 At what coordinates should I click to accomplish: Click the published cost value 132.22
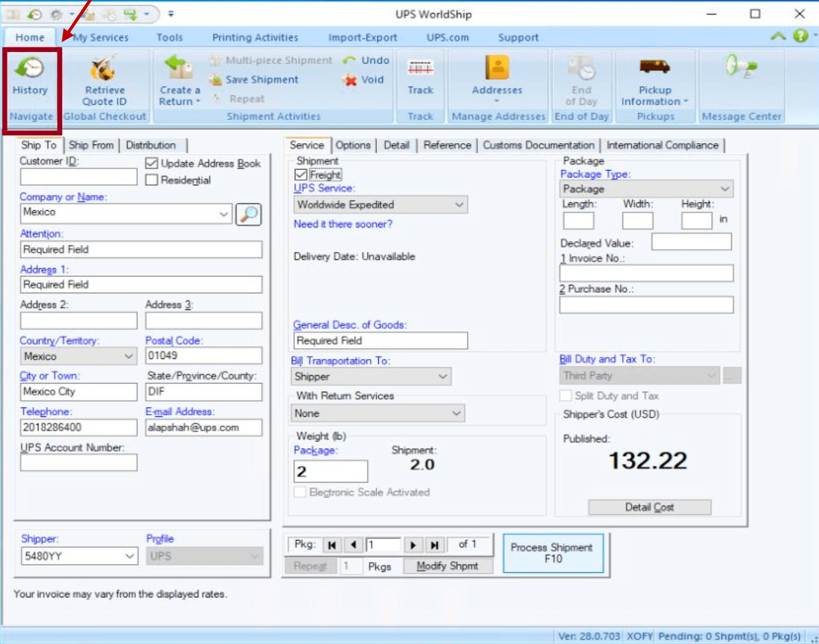tap(647, 460)
